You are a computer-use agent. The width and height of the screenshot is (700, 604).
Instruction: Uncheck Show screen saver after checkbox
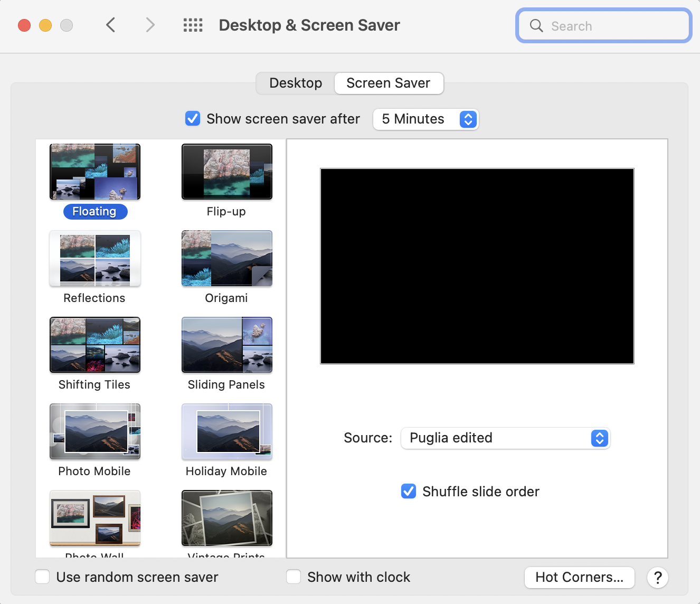point(193,118)
